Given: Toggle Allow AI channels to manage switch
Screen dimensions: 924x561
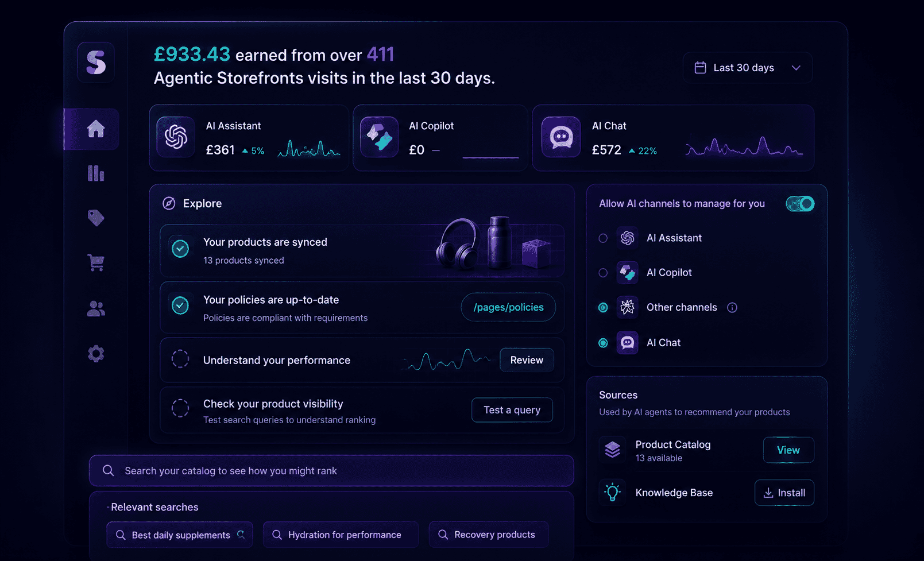Looking at the screenshot, I should 800,204.
